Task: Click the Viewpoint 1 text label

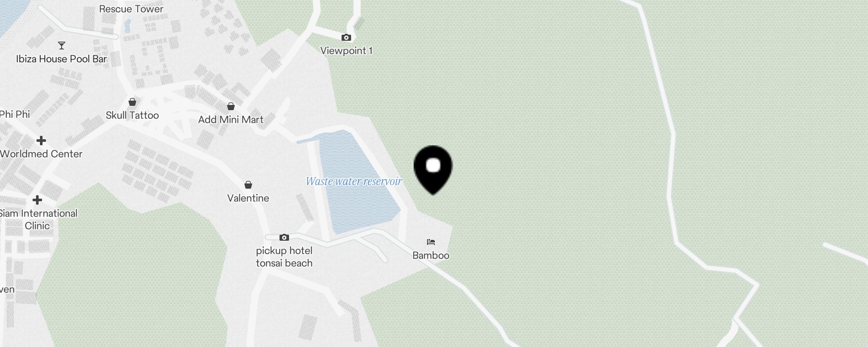Action: [346, 51]
